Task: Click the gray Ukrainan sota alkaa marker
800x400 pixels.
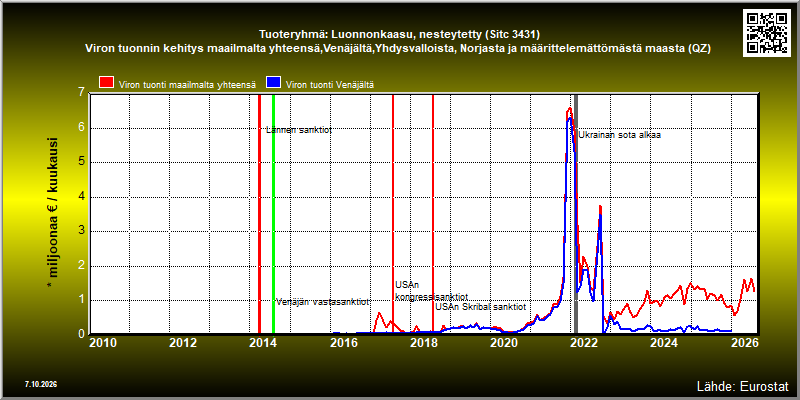Action: point(576,214)
